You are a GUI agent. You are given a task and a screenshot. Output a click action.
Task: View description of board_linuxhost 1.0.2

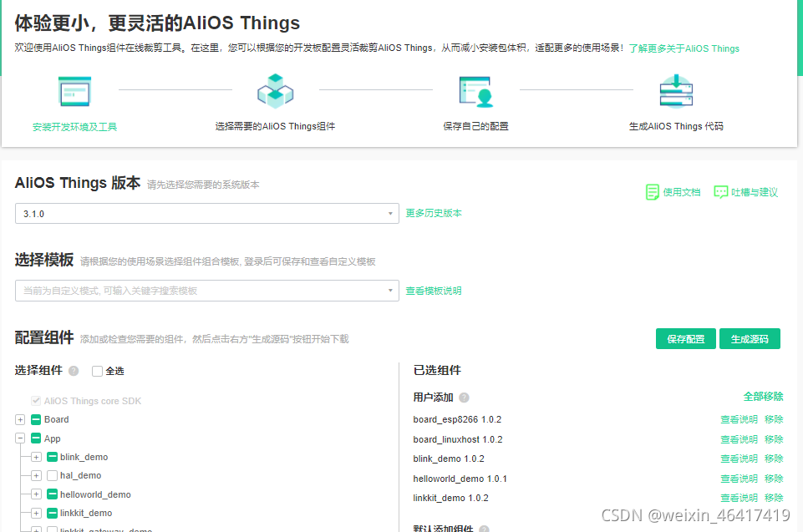tap(739, 439)
